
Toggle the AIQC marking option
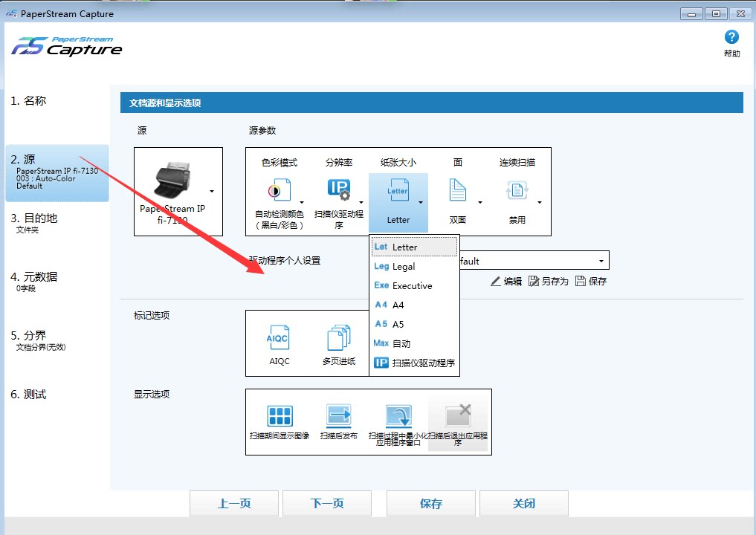(x=279, y=344)
